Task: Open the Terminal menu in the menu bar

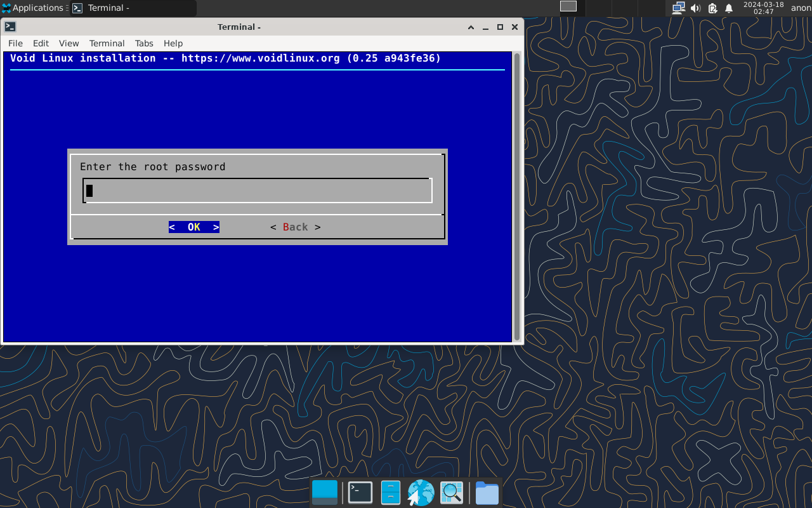Action: (107, 43)
